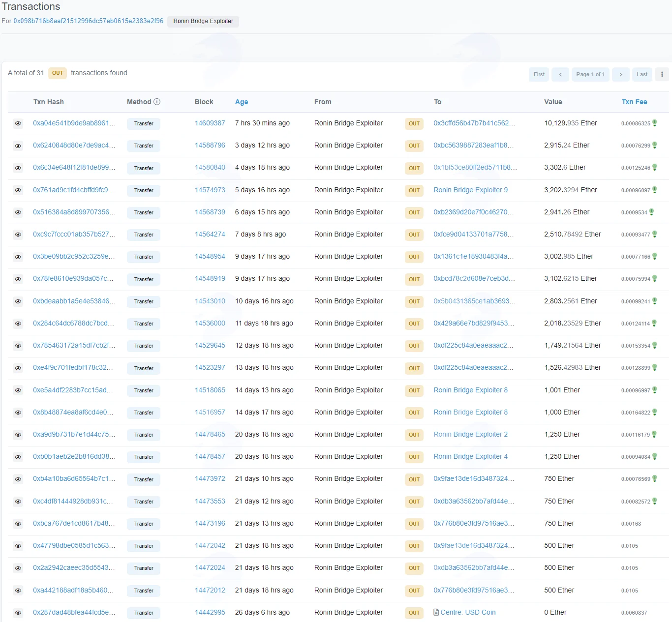Open recipient Ronin Bridge Exploiter 2
This screenshot has height=622, width=672.
(471, 434)
